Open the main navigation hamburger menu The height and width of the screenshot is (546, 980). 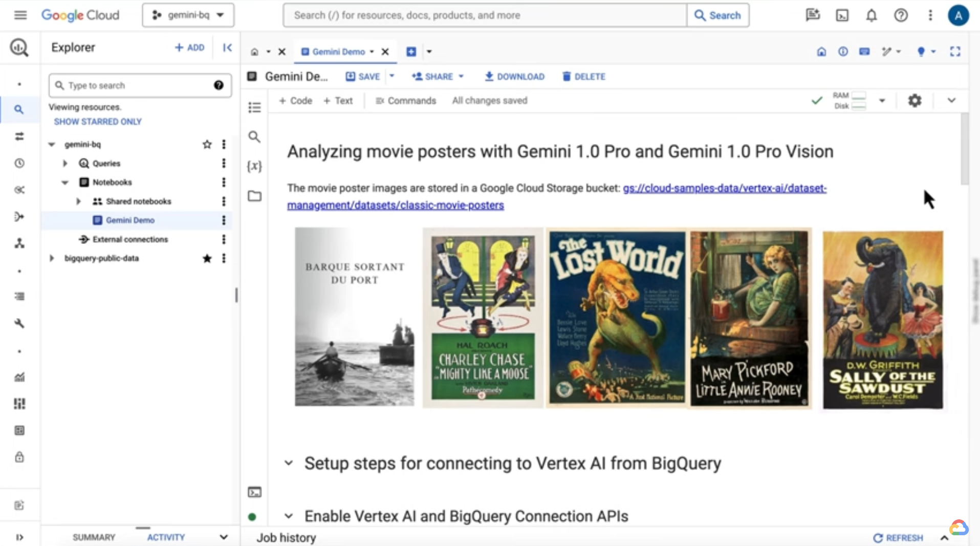[20, 15]
